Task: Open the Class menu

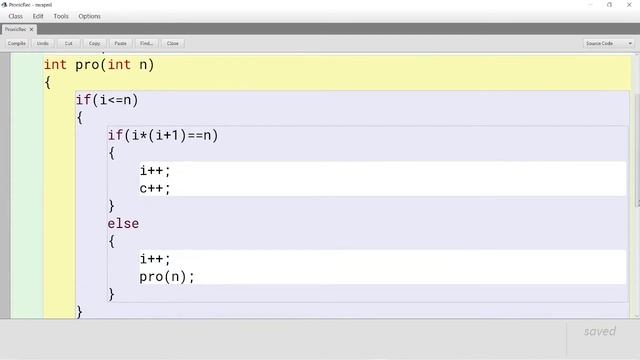Action: point(16,16)
